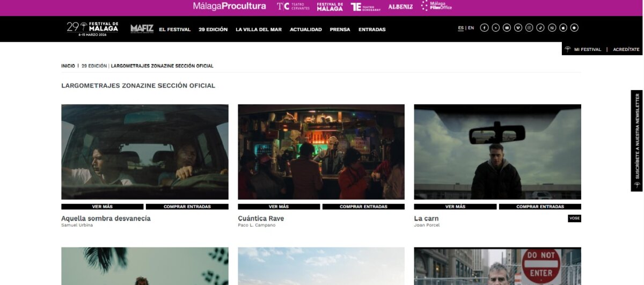Open the La Villa del Mar menu

click(258, 30)
